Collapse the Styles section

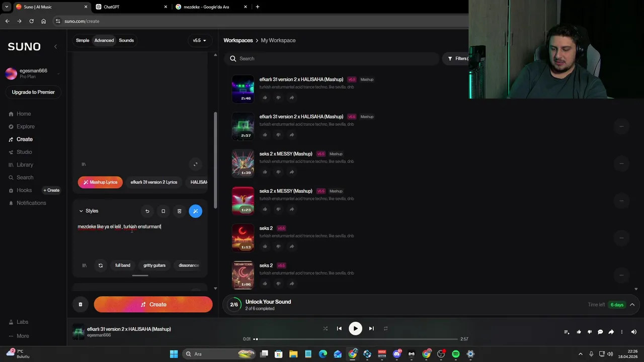89,211
